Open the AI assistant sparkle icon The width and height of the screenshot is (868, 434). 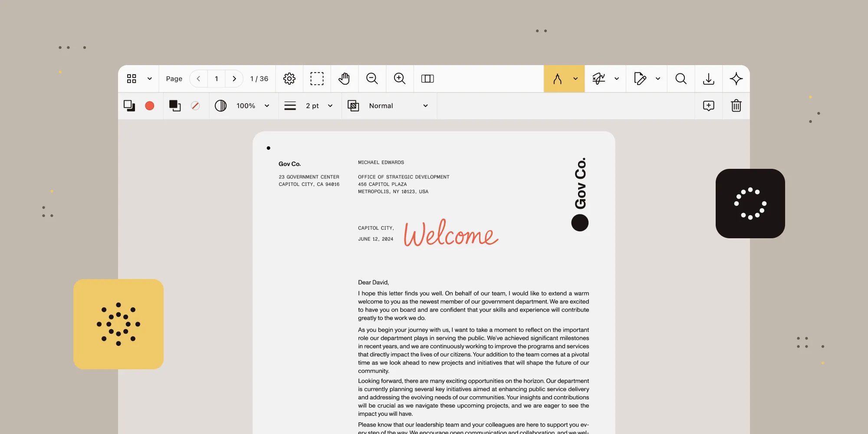tap(736, 79)
